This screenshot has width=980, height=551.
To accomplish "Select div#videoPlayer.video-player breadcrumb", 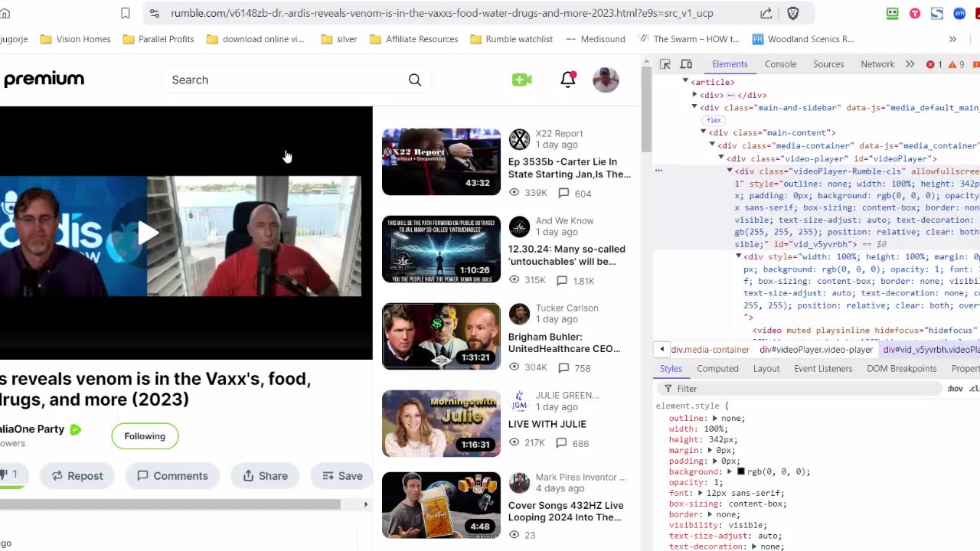I will click(816, 350).
